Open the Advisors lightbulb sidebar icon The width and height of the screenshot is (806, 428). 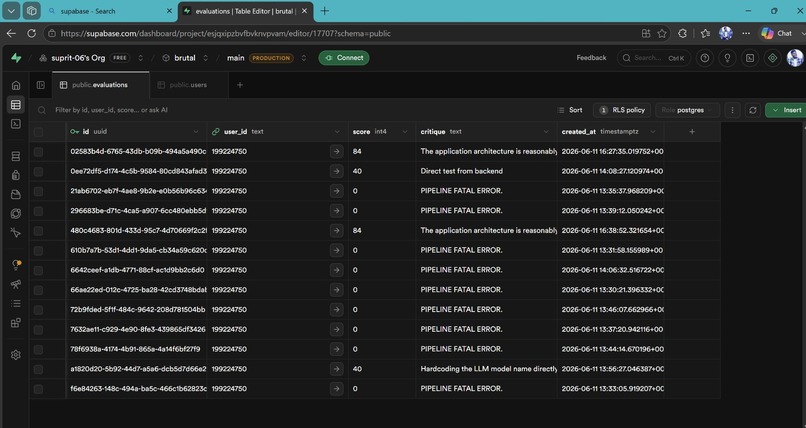coord(16,265)
